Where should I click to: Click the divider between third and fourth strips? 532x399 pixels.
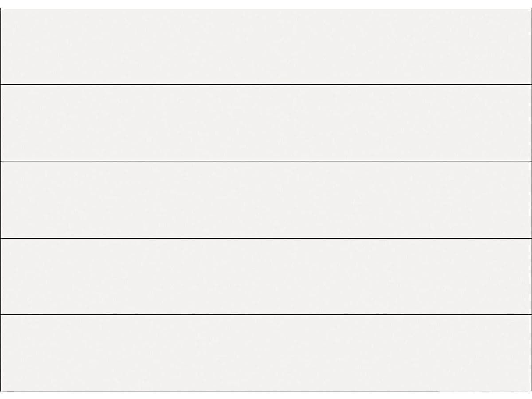coord(266,238)
